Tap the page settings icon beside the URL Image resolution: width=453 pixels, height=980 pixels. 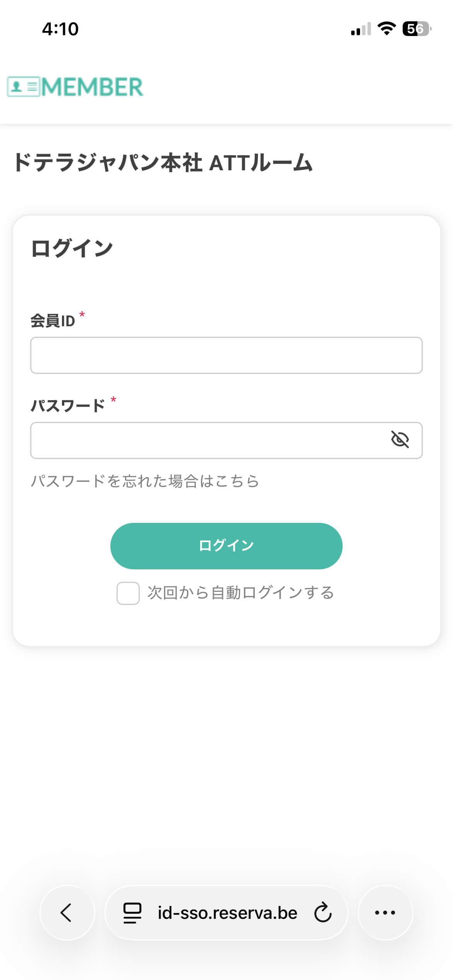pos(132,912)
